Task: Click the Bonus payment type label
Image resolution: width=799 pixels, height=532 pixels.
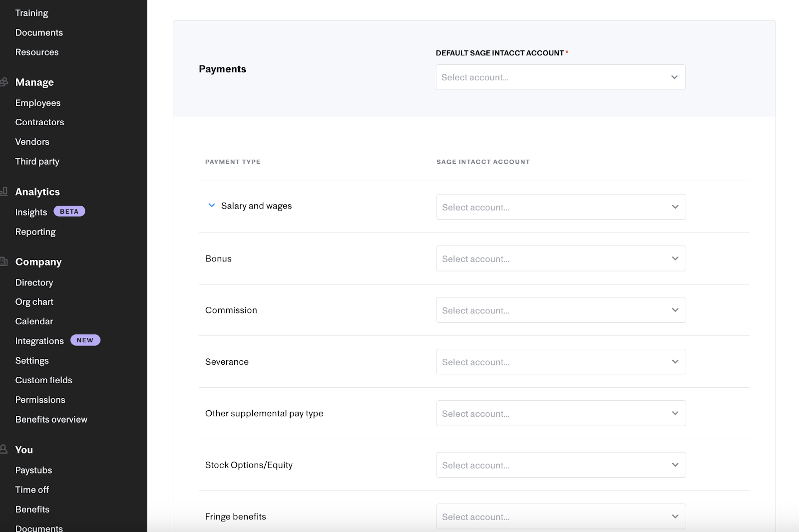Action: pos(218,259)
